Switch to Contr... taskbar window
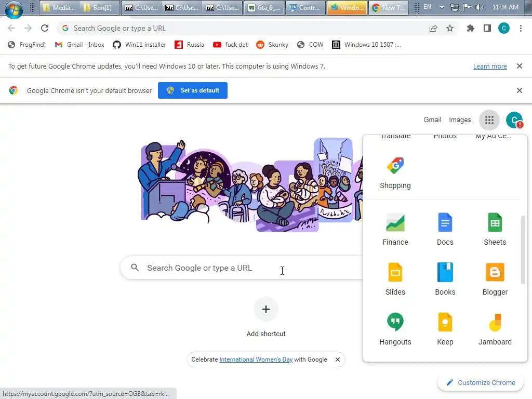532x399 pixels. pyautogui.click(x=305, y=7)
